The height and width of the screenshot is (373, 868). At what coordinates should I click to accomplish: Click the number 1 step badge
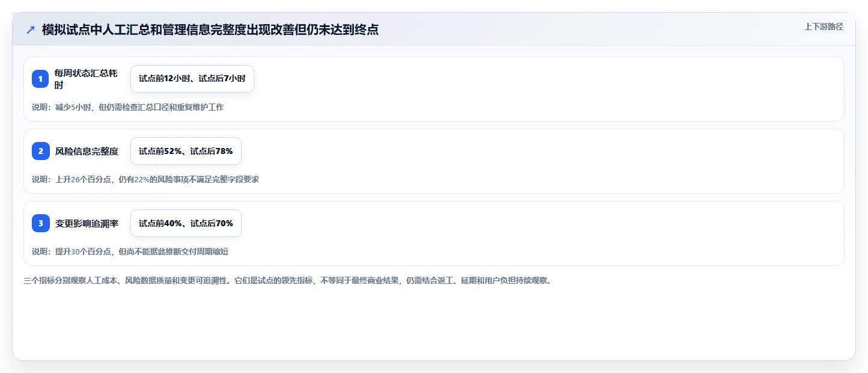(x=40, y=79)
